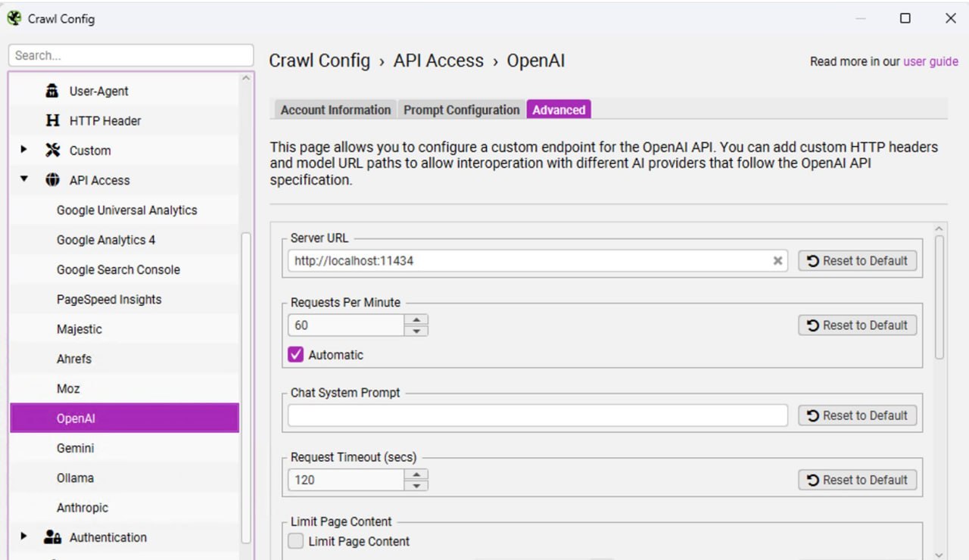
Task: Open Google Universal Analytics settings
Action: pos(124,210)
